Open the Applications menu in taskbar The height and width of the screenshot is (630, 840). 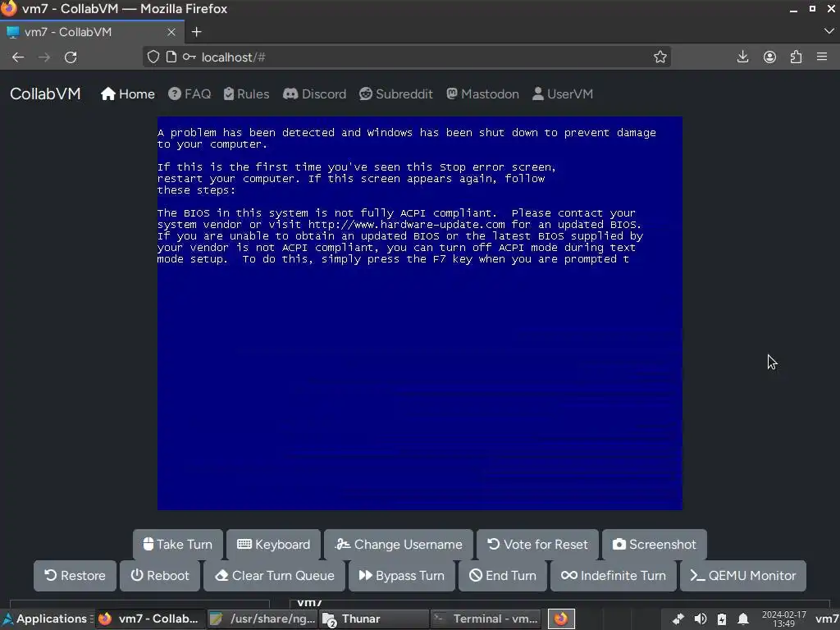45,619
